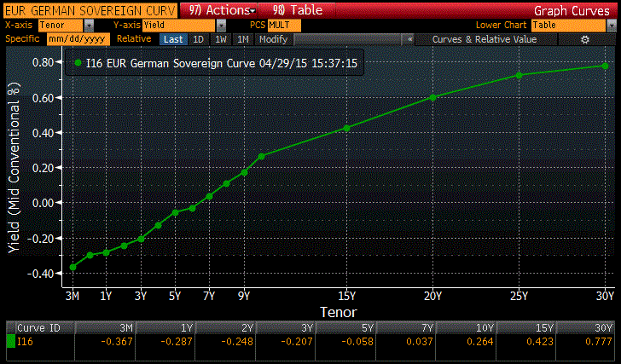Open the gear settings icon
621x364 pixels.
coord(584,39)
